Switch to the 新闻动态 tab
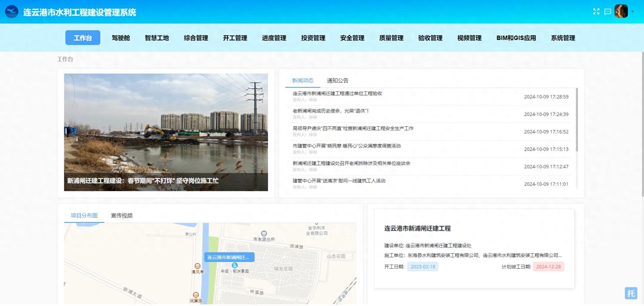The width and height of the screenshot is (644, 306). pos(303,81)
